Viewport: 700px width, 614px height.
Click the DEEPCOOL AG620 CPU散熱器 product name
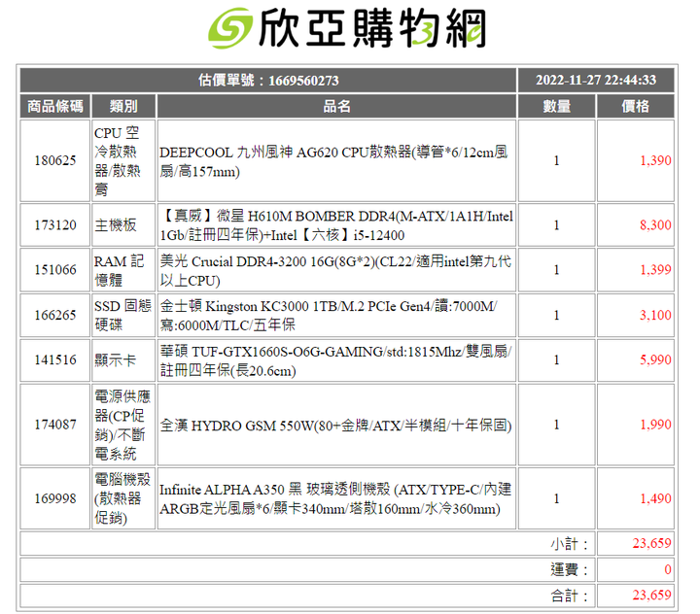(x=333, y=161)
